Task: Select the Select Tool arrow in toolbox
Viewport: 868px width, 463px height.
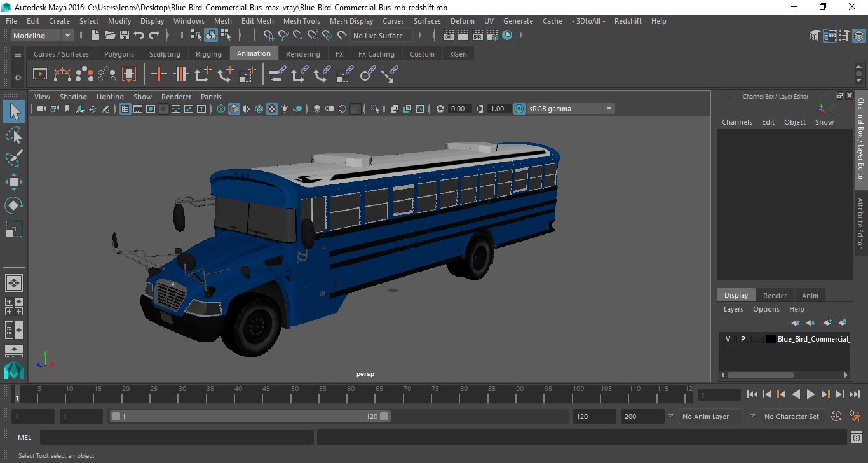Action: 14,112
